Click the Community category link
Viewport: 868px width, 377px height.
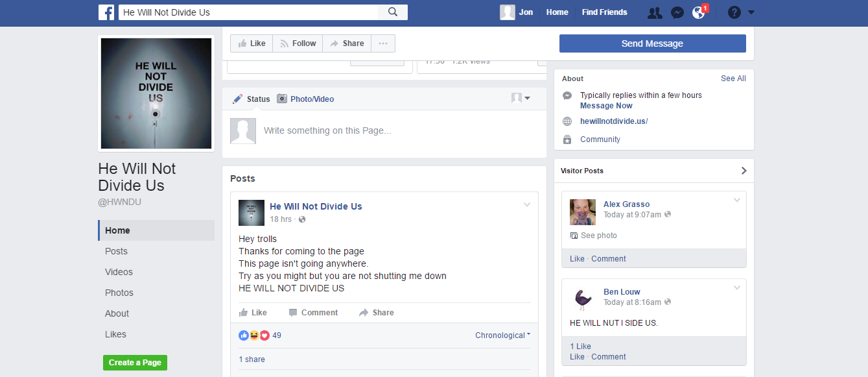[600, 140]
